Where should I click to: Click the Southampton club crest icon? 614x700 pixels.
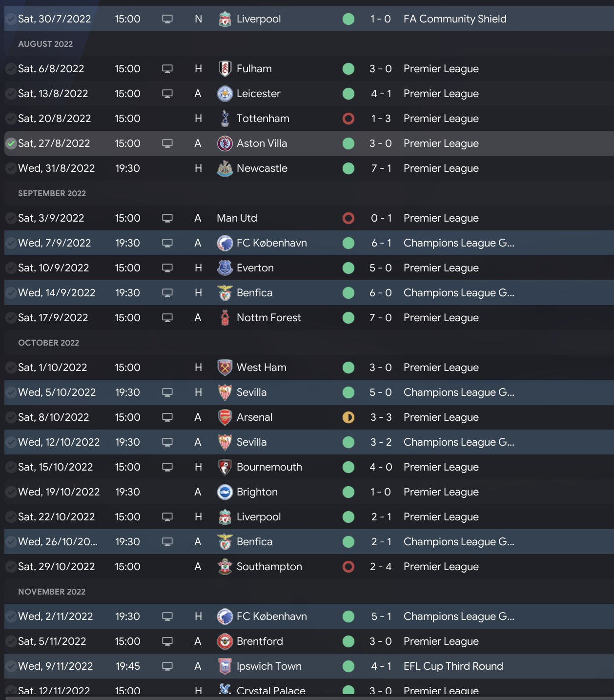point(225,567)
